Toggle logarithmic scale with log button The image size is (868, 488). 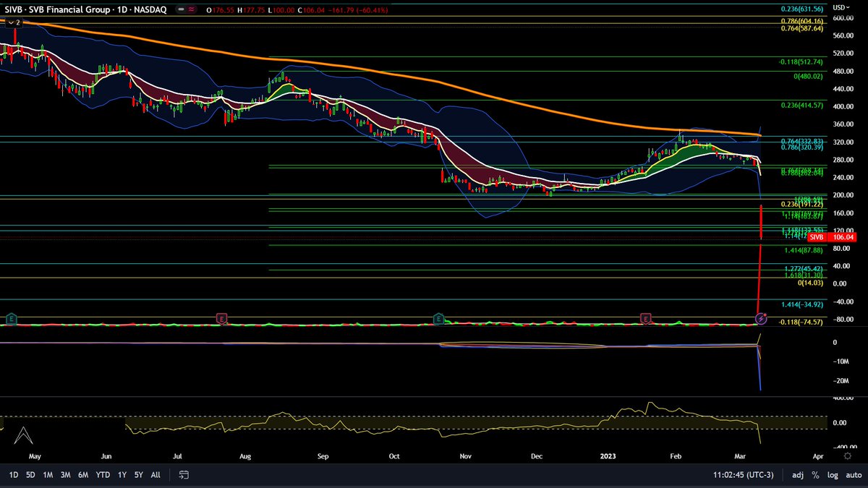pos(833,475)
